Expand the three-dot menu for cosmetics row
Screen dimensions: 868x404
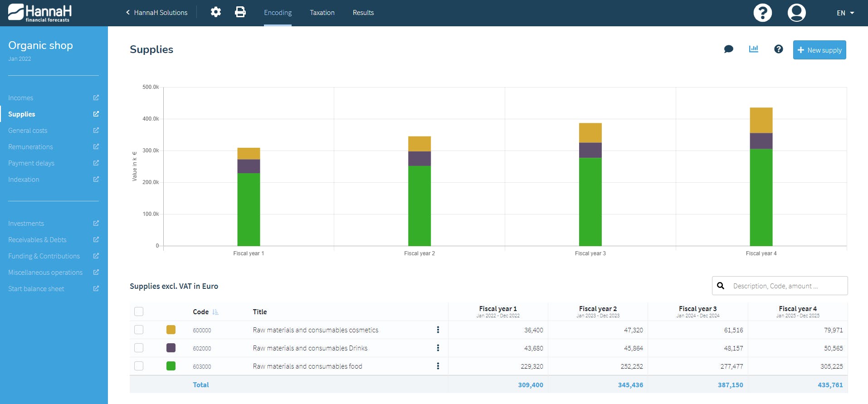tap(438, 330)
